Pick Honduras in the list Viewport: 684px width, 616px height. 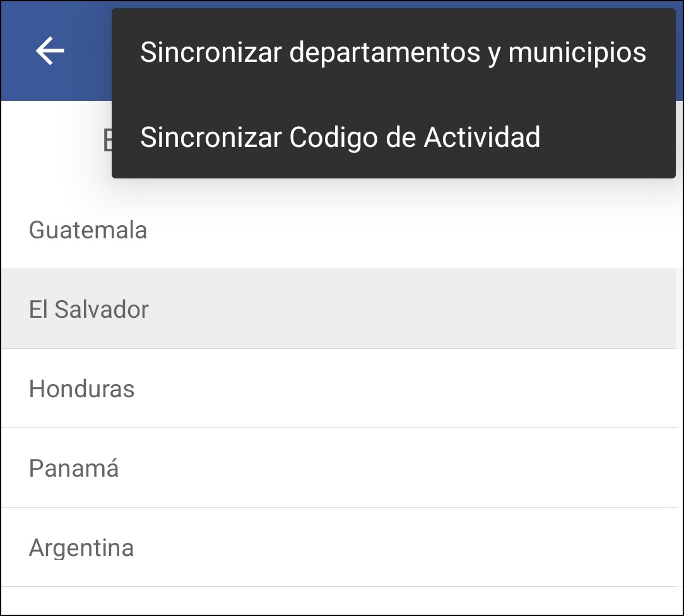[x=81, y=389]
